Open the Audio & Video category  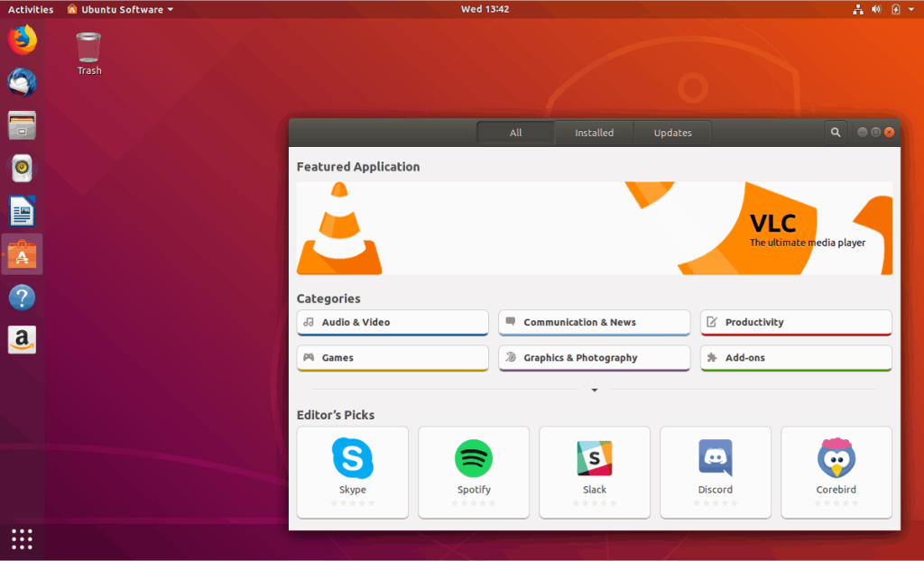click(x=392, y=322)
